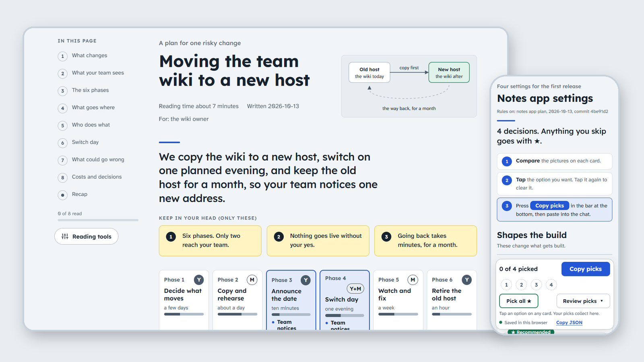Click Copy picks button in notes settings bar
Image resolution: width=644 pixels, height=362 pixels.
(x=585, y=269)
